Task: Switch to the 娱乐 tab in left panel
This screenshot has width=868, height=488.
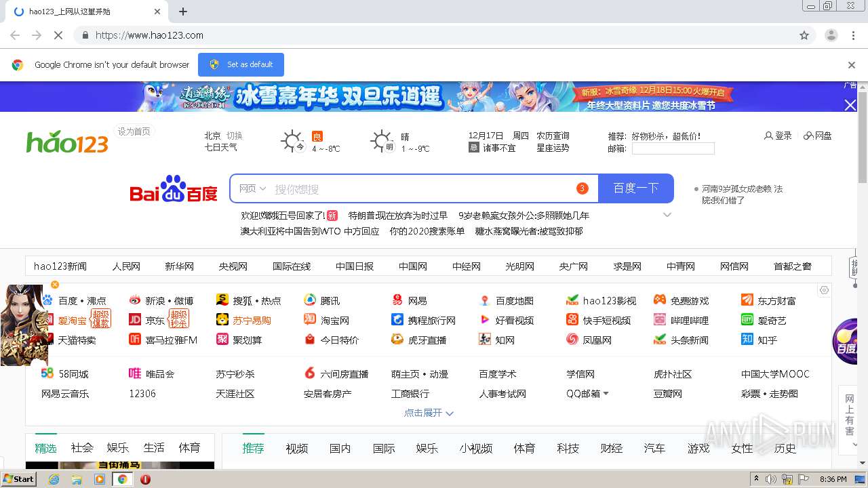Action: tap(117, 448)
